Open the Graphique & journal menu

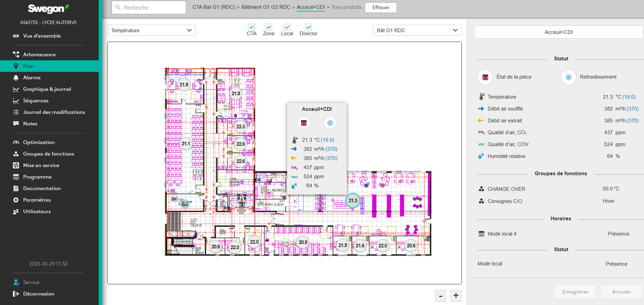[47, 89]
